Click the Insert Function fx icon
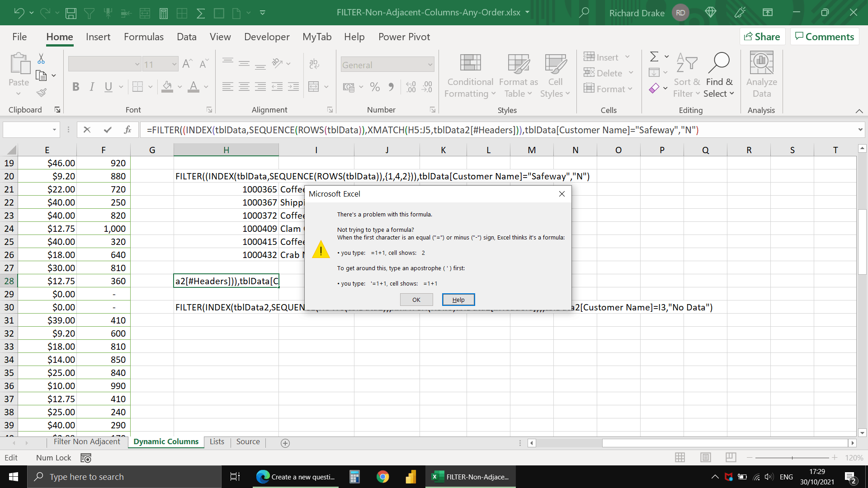Viewport: 868px width, 488px height. click(x=127, y=130)
